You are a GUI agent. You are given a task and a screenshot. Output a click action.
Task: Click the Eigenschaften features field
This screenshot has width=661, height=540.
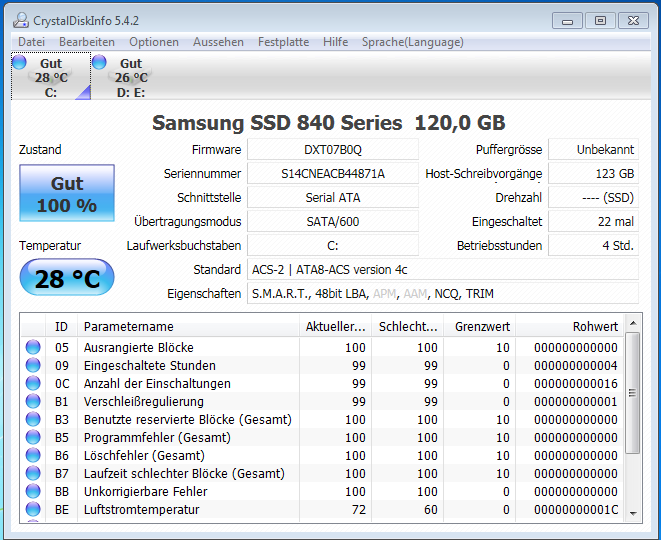443,294
